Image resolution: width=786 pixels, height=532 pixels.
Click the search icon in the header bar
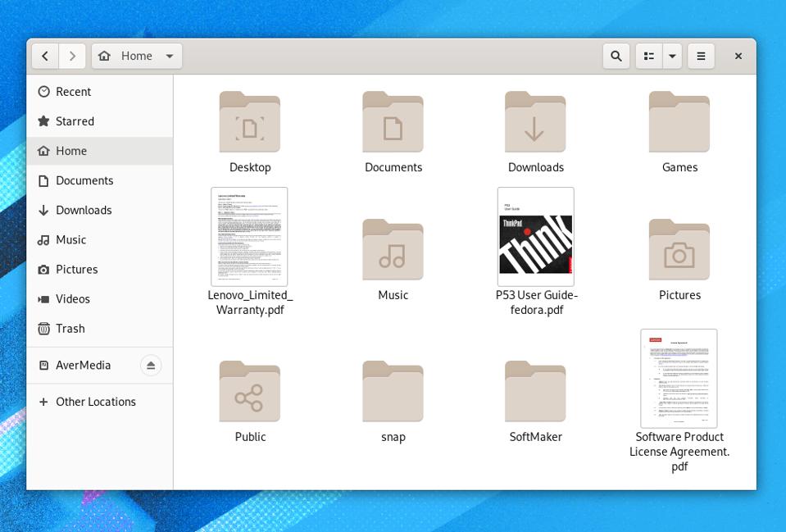[x=615, y=56]
